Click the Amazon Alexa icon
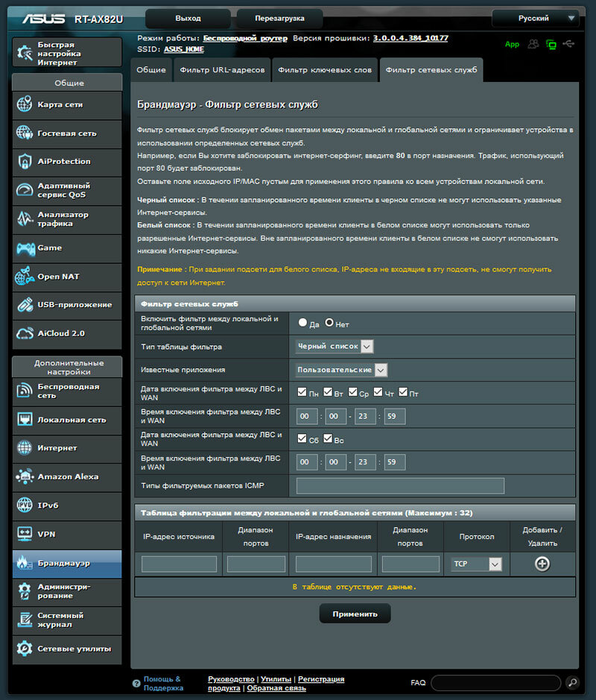This screenshot has width=596, height=700. pos(25,477)
